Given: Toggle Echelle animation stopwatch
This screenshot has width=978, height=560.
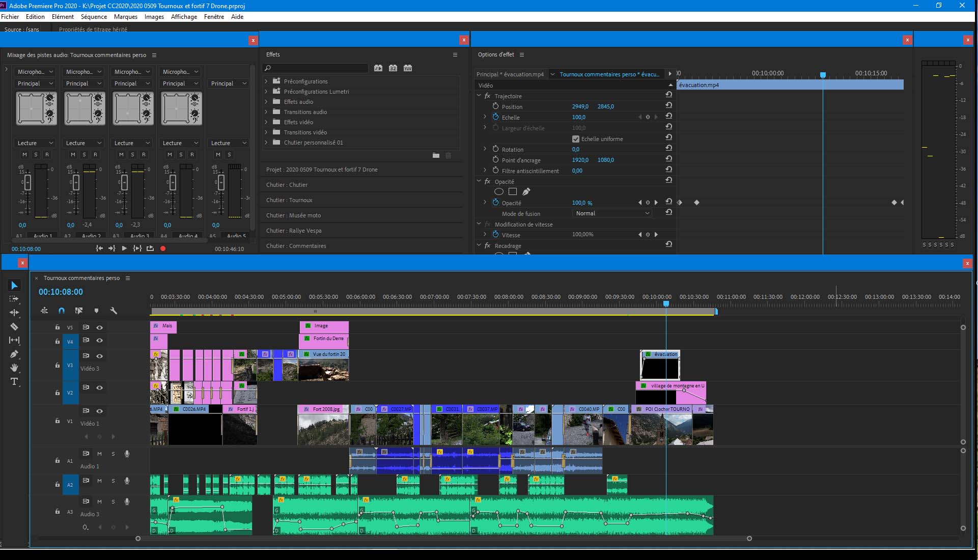Looking at the screenshot, I should 495,117.
